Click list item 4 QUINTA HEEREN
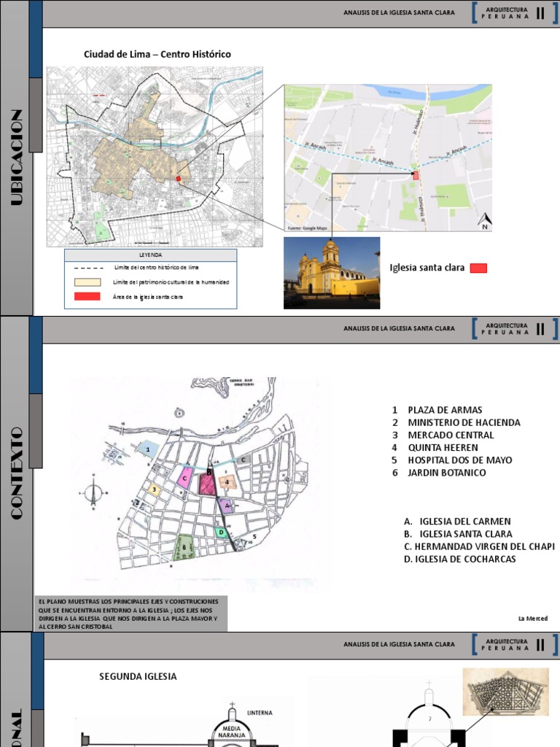 click(435, 448)
